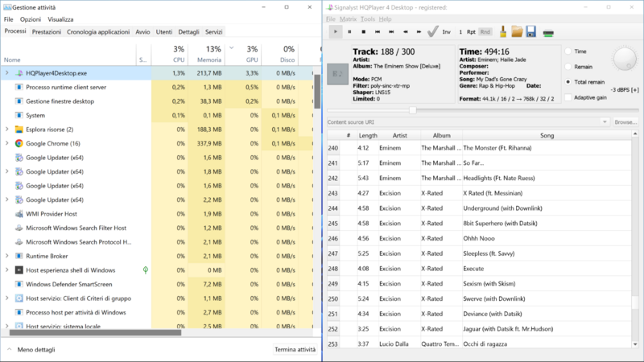Toggle the repeat-one '1' button
Screen dimensions: 644x362
pos(460,31)
